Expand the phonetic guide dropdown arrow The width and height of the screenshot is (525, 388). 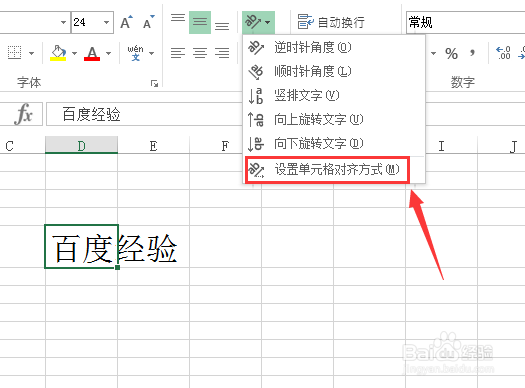point(152,53)
